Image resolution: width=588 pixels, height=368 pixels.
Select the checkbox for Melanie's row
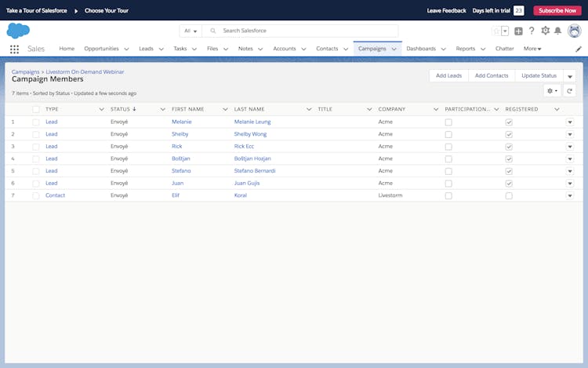pos(35,122)
